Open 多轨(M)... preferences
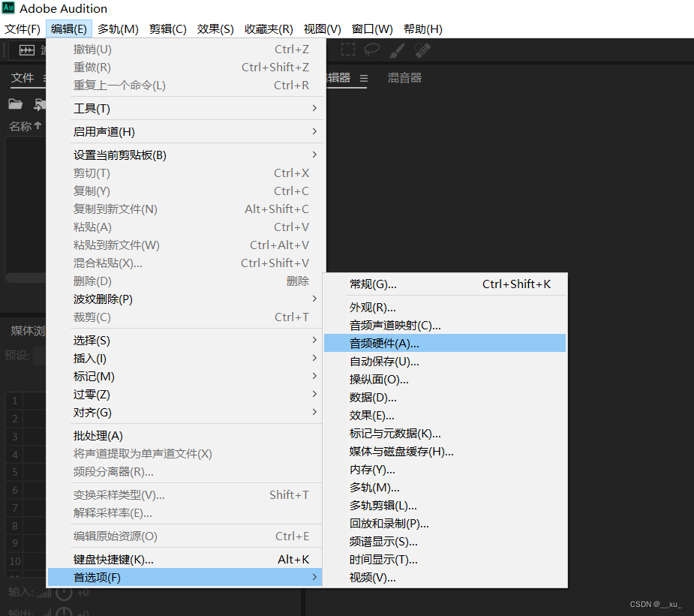This screenshot has height=616, width=694. click(445, 488)
